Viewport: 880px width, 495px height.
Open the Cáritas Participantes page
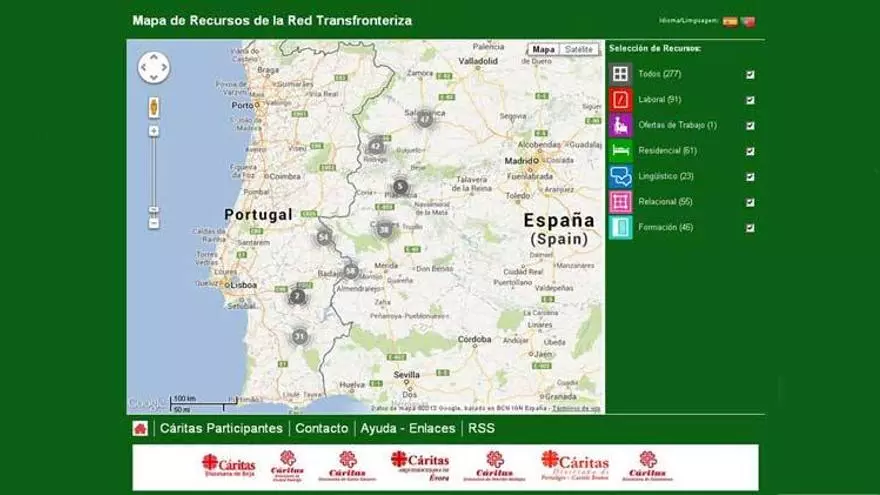click(x=221, y=428)
